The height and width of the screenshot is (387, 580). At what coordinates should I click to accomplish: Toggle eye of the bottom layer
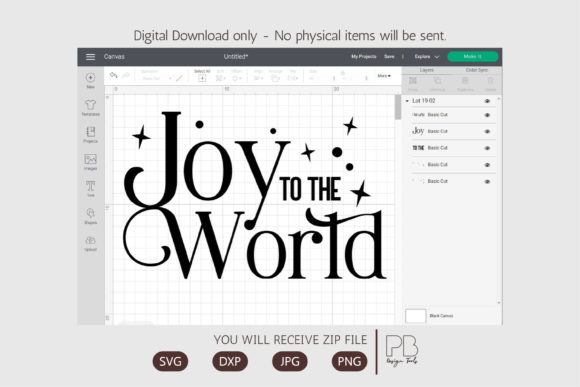pyautogui.click(x=487, y=181)
